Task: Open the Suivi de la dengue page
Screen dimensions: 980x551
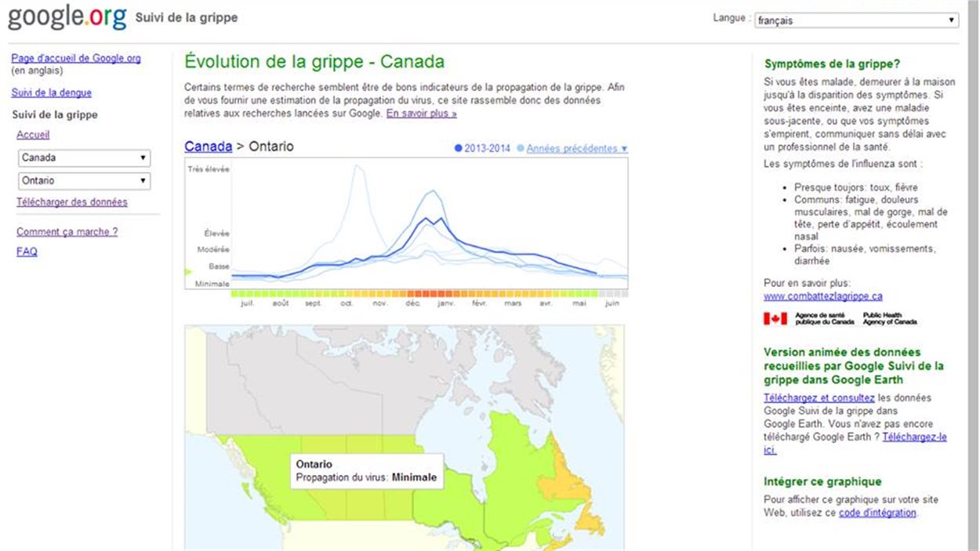Action: 51,92
